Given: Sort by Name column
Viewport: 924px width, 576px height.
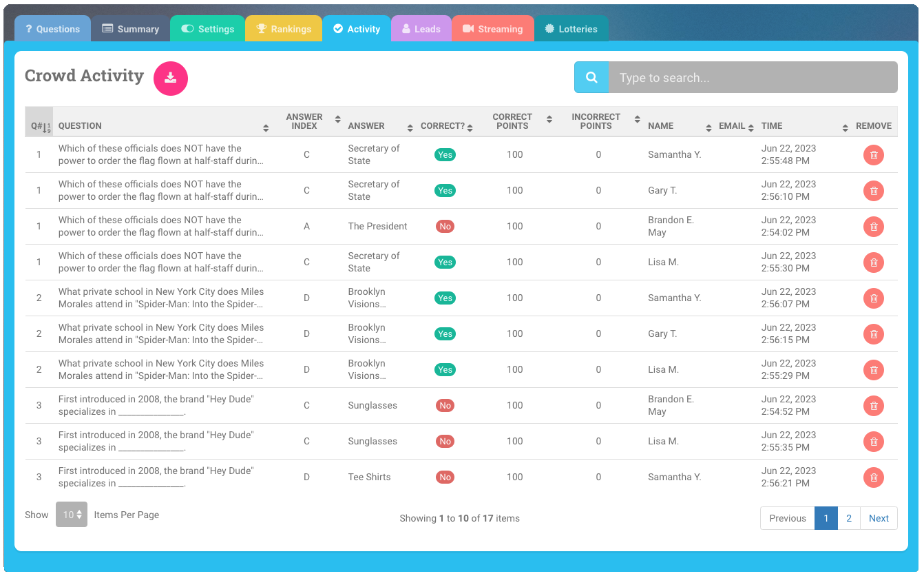Looking at the screenshot, I should coord(708,128).
